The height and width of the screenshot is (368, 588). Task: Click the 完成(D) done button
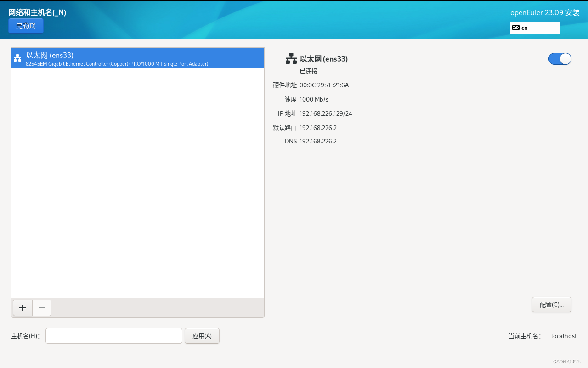(x=26, y=26)
